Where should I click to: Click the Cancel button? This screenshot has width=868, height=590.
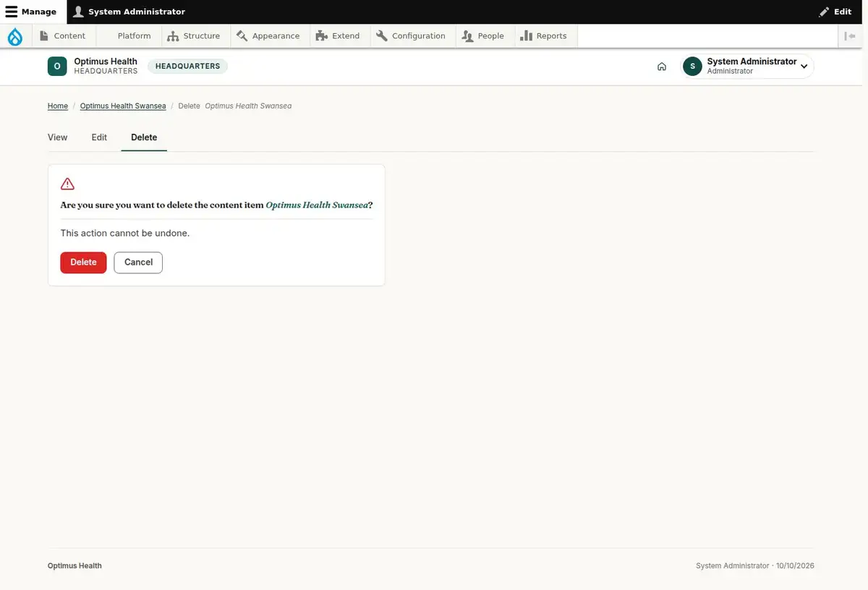(138, 262)
